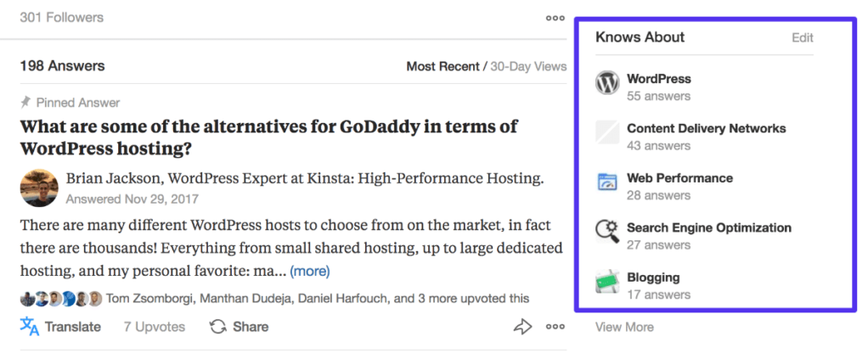The height and width of the screenshot is (359, 868).
Task: Click the upvoters' avatar group
Action: coord(60,299)
